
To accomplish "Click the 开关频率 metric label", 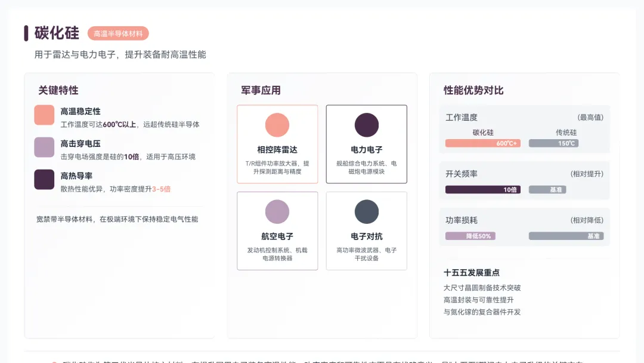I will 462,174.
